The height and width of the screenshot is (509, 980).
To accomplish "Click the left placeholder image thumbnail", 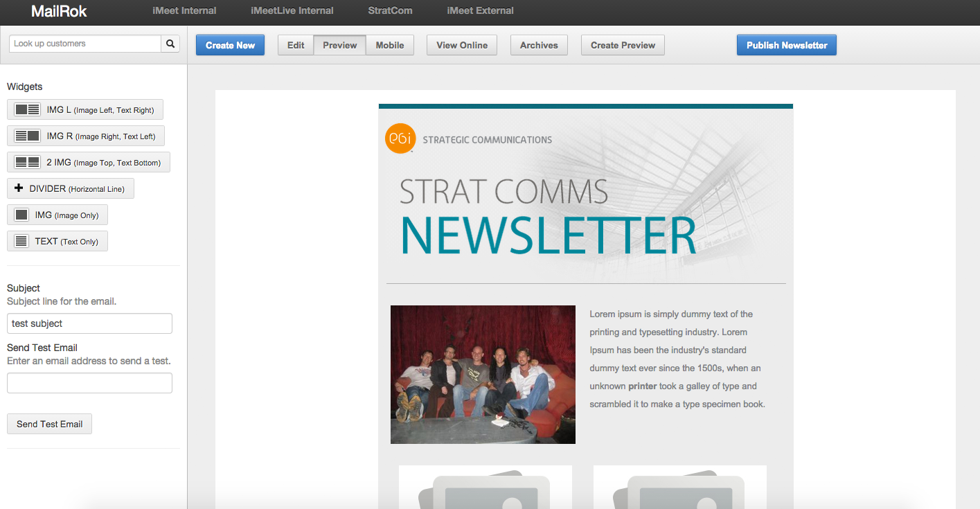I will (x=485, y=487).
